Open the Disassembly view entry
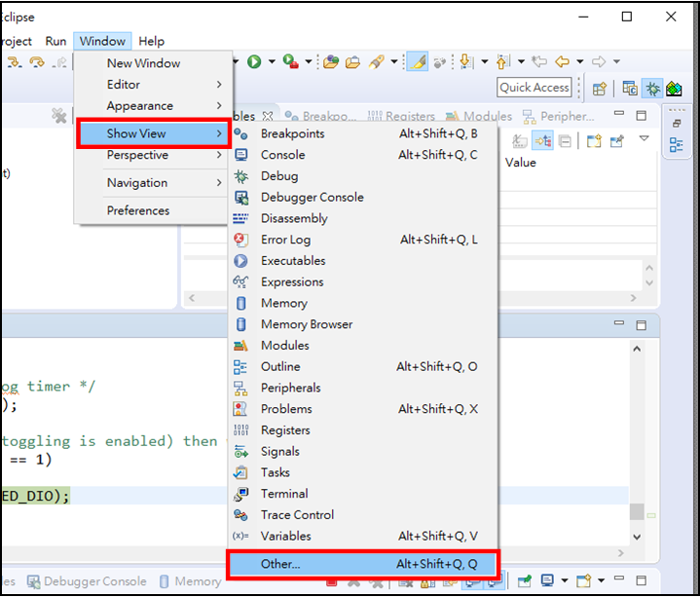This screenshot has height=597, width=700. click(293, 218)
